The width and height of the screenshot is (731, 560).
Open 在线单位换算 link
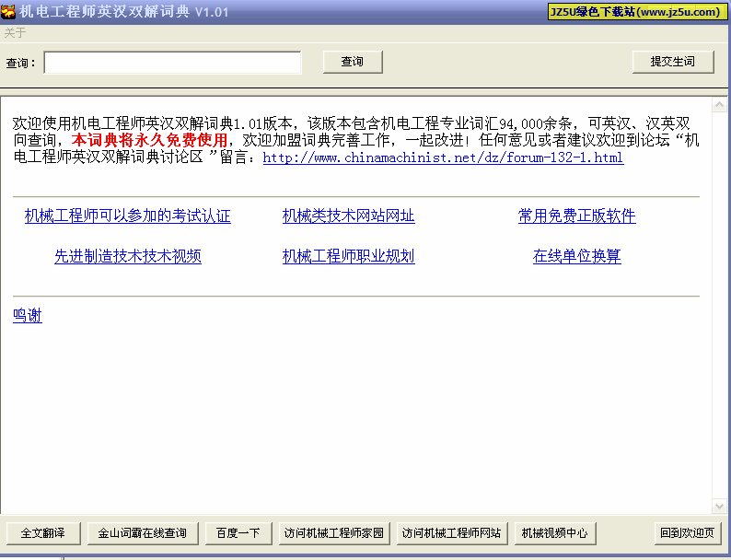tap(576, 256)
